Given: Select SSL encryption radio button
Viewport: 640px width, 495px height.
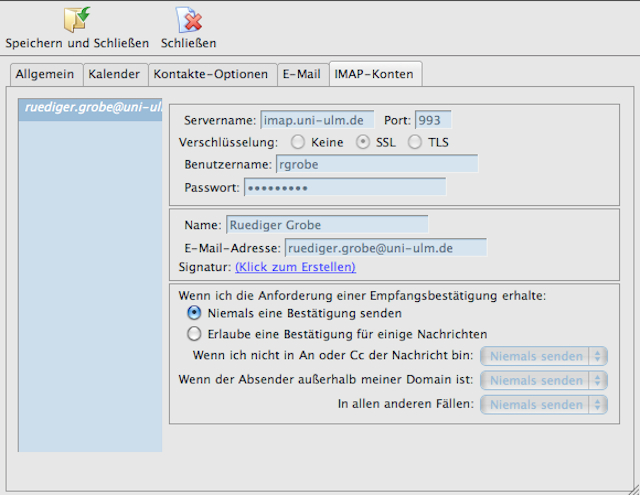Looking at the screenshot, I should pos(362,142).
